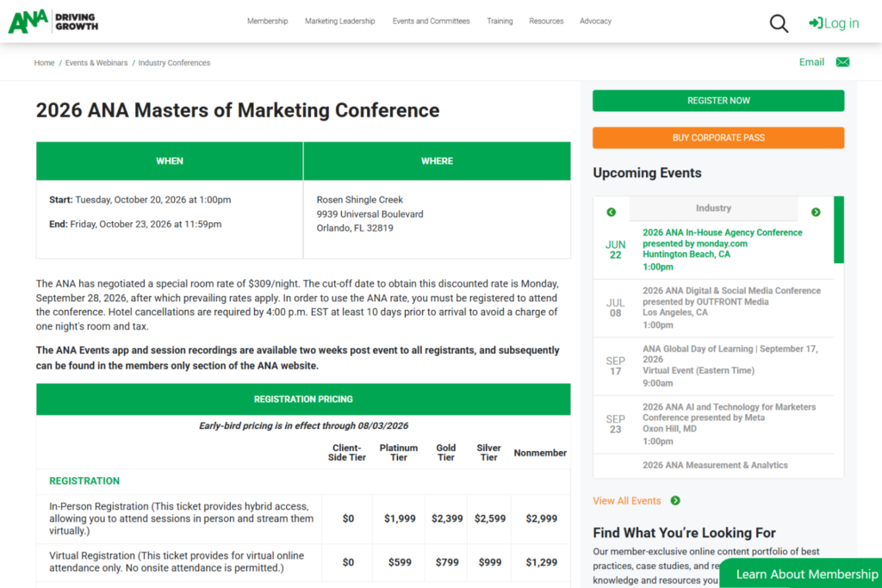Click the Buy Corporate Pass button
The image size is (882, 588).
point(718,138)
